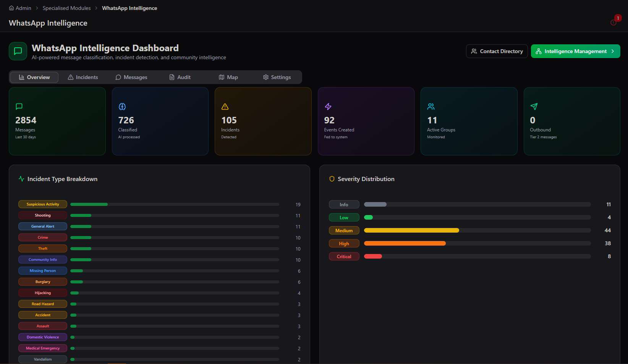Click the Medium severity badge

344,231
